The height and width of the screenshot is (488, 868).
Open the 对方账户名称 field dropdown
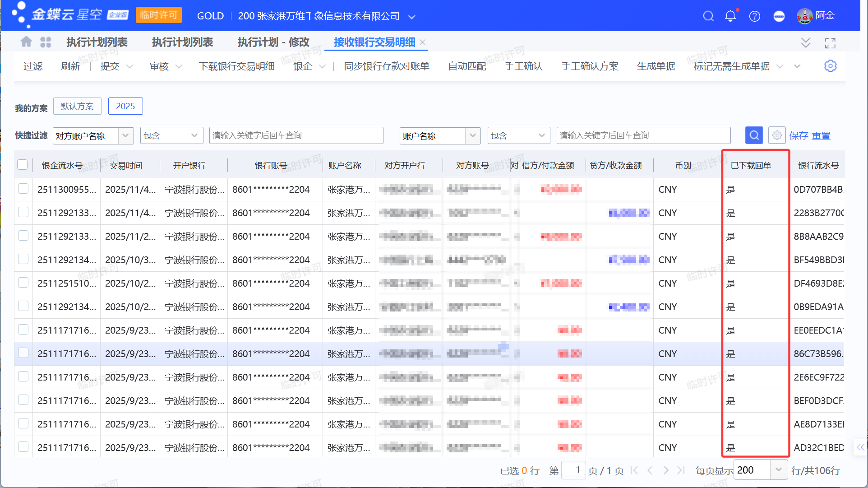(125, 135)
